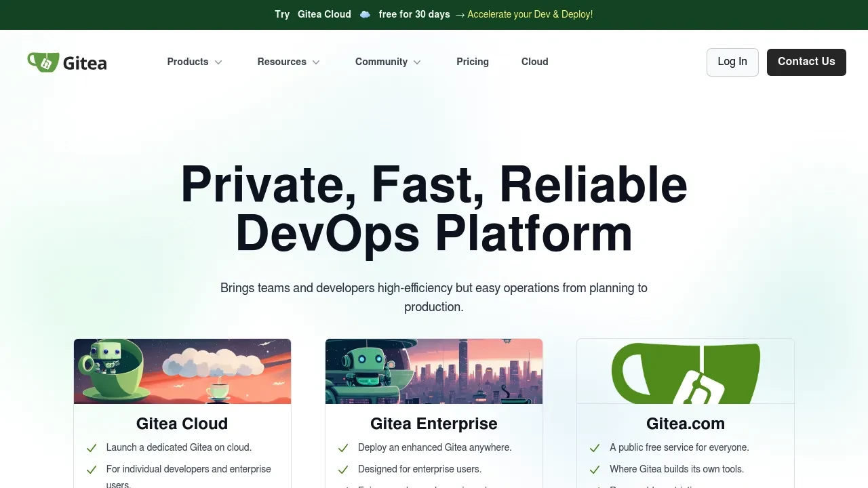Image resolution: width=868 pixels, height=488 pixels.
Task: Expand the Resources dropdown chevron
Action: [x=316, y=62]
